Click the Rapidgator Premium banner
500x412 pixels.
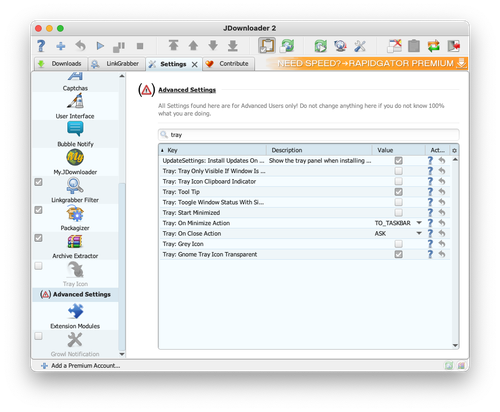[368, 63]
